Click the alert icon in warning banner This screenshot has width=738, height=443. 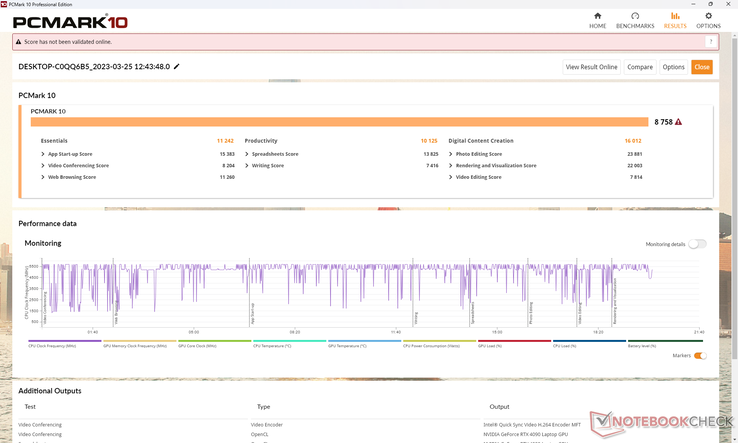(x=19, y=42)
